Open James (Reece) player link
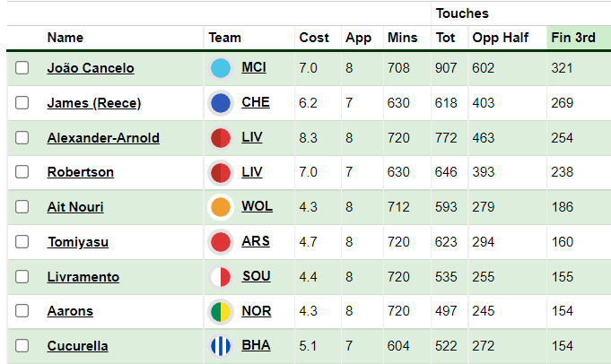This screenshot has width=611, height=364. [94, 103]
